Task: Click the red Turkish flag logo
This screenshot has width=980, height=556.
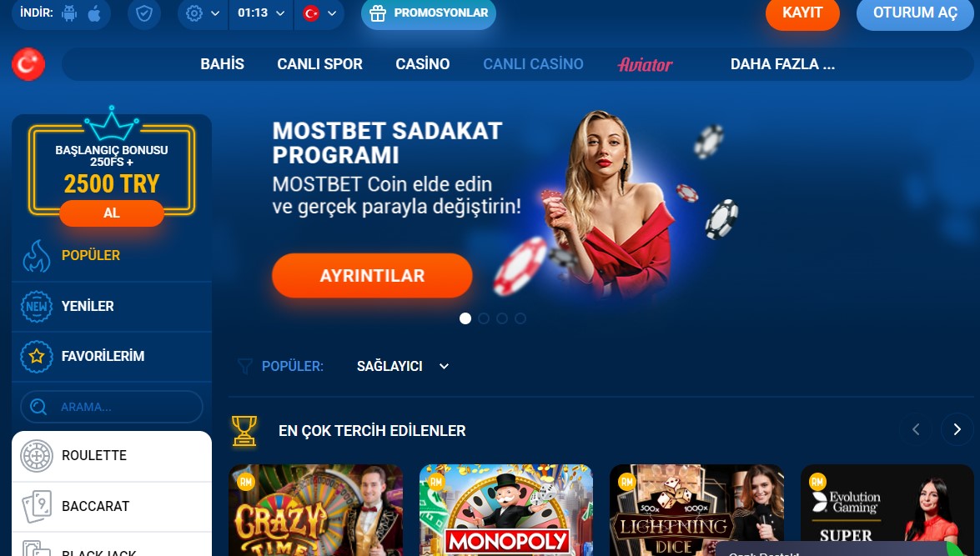Action: pyautogui.click(x=28, y=63)
